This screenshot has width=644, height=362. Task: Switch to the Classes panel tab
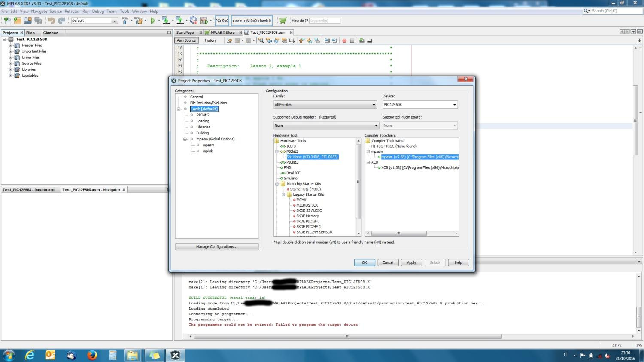[50, 33]
